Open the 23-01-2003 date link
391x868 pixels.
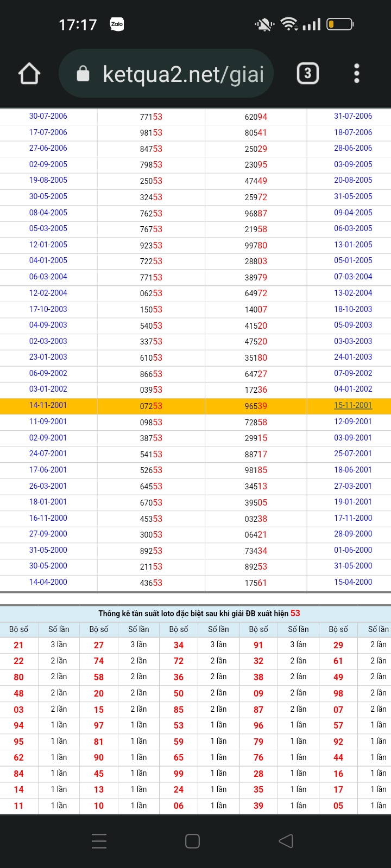[48, 357]
